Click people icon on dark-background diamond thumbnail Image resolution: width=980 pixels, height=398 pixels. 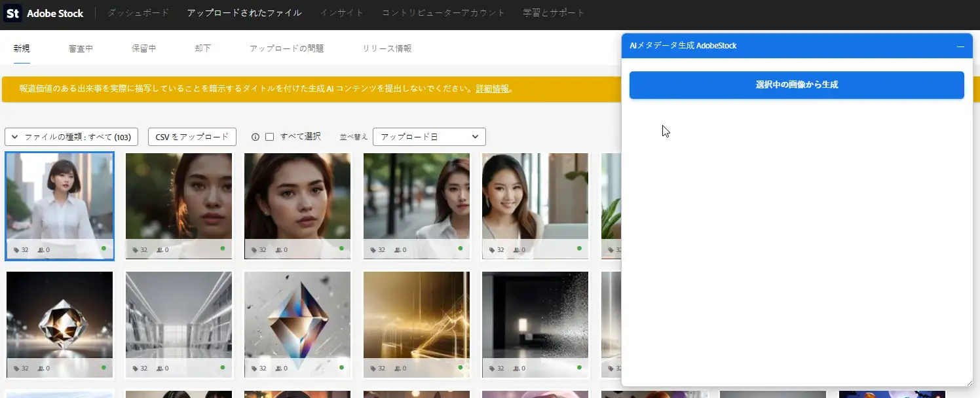click(41, 369)
